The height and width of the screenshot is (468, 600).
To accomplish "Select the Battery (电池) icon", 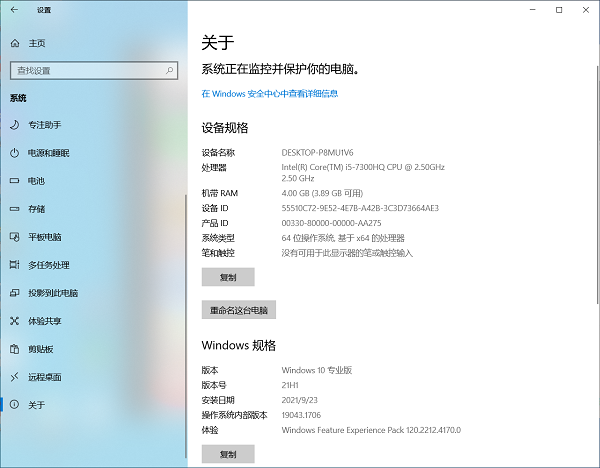I will pos(15,181).
